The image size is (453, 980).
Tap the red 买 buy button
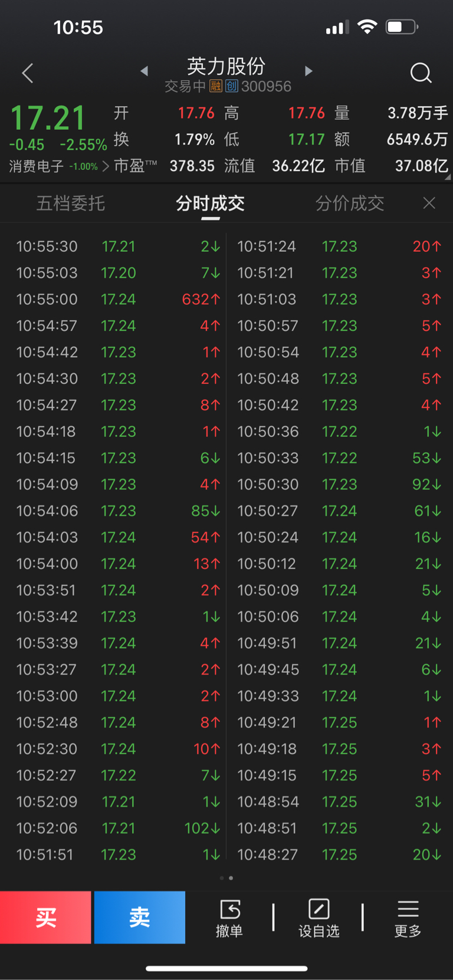pyautogui.click(x=45, y=917)
